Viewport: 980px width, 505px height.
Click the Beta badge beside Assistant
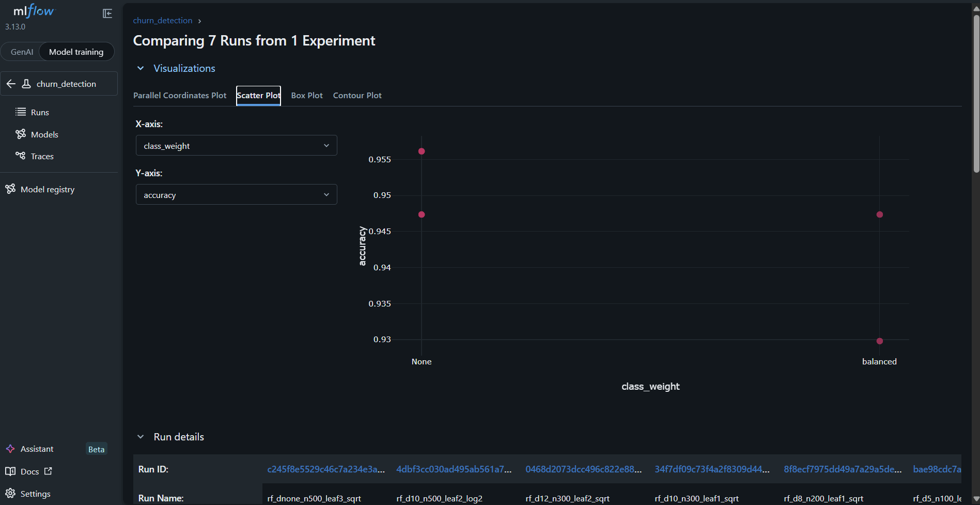97,449
